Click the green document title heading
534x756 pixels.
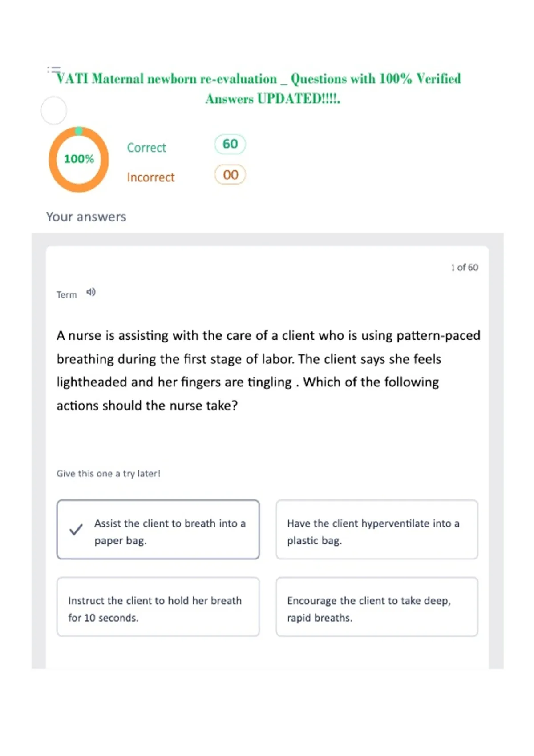tap(259, 88)
